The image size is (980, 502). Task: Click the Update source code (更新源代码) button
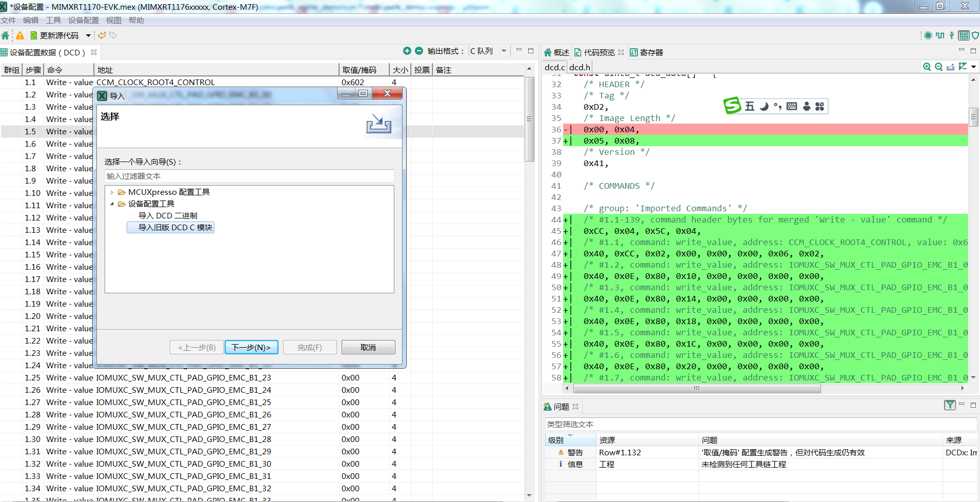54,35
